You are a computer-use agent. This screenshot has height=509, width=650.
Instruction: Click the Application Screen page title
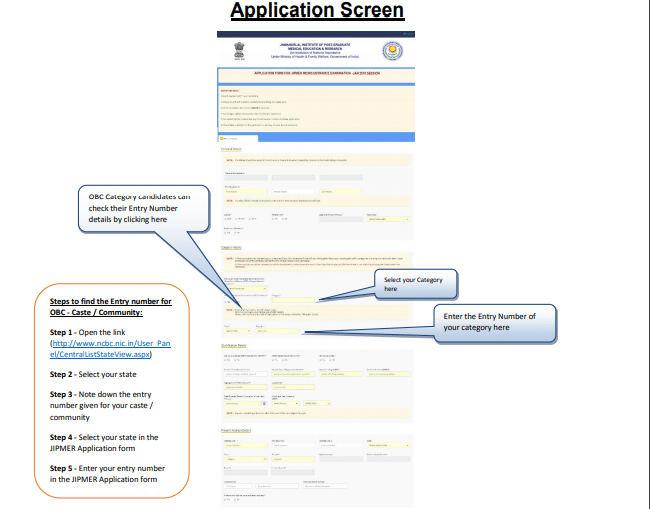pos(318,11)
